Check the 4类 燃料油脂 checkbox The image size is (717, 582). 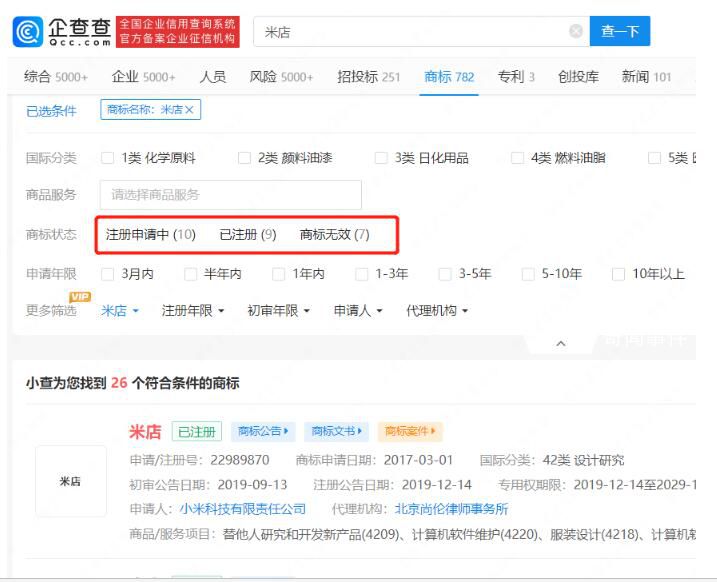coord(517,158)
